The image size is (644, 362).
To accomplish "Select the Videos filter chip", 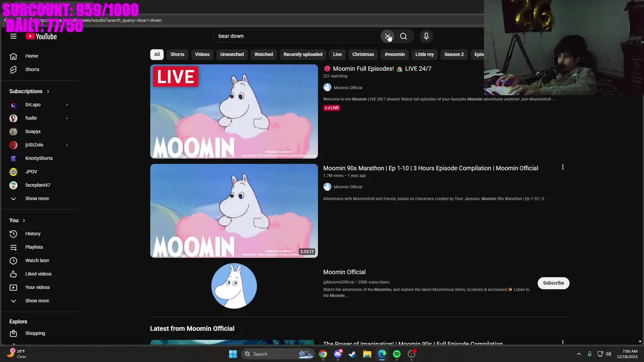I will (x=202, y=54).
